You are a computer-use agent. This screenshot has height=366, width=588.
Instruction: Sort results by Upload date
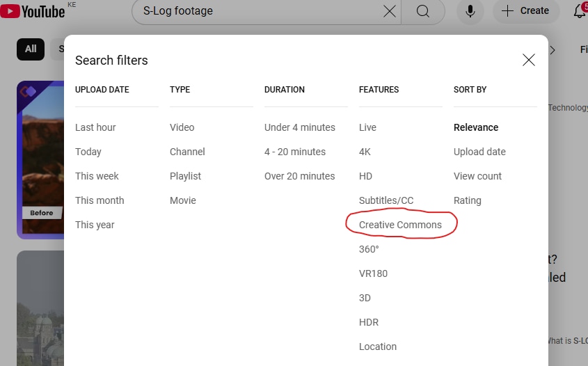pyautogui.click(x=479, y=152)
